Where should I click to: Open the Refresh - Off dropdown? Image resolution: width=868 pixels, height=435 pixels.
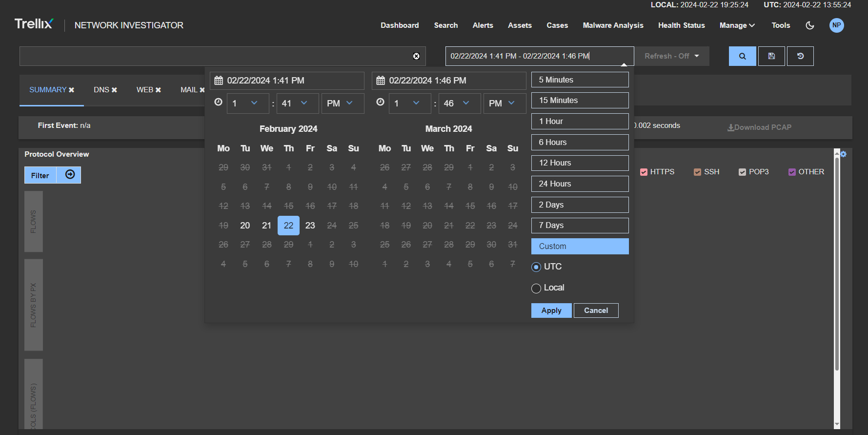click(672, 56)
